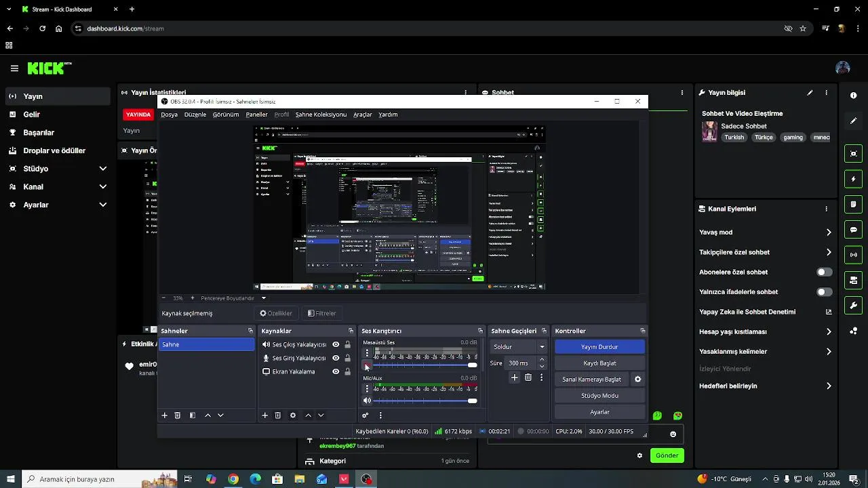This screenshot has width=868, height=488.
Task: Open Yasaklanmış kelimeler chevron
Action: point(829,352)
